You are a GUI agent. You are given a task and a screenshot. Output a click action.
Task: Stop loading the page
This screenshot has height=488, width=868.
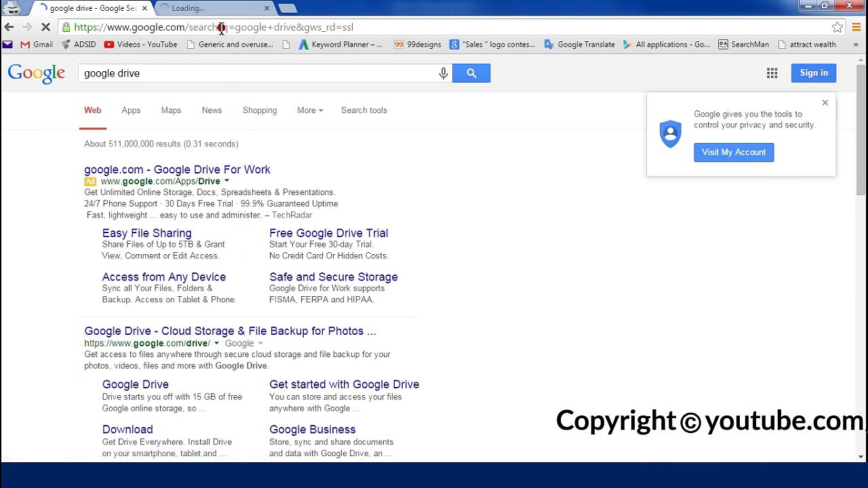pos(45,27)
